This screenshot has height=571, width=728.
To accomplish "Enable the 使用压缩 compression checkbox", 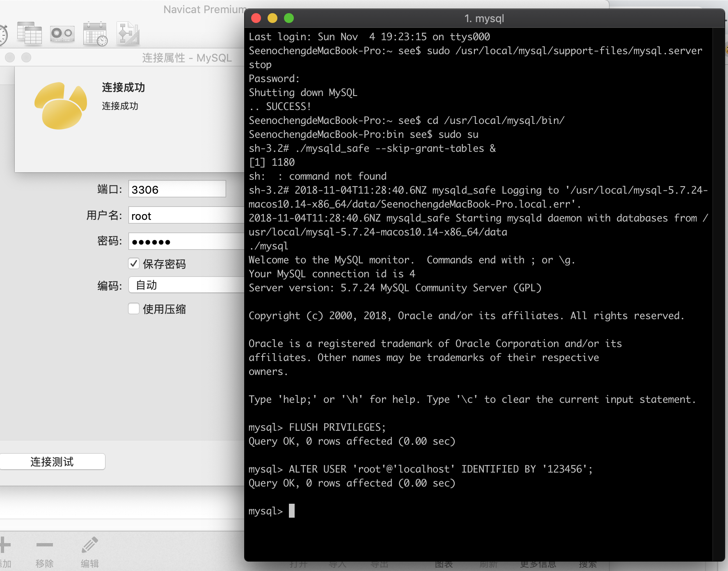I will coord(134,308).
